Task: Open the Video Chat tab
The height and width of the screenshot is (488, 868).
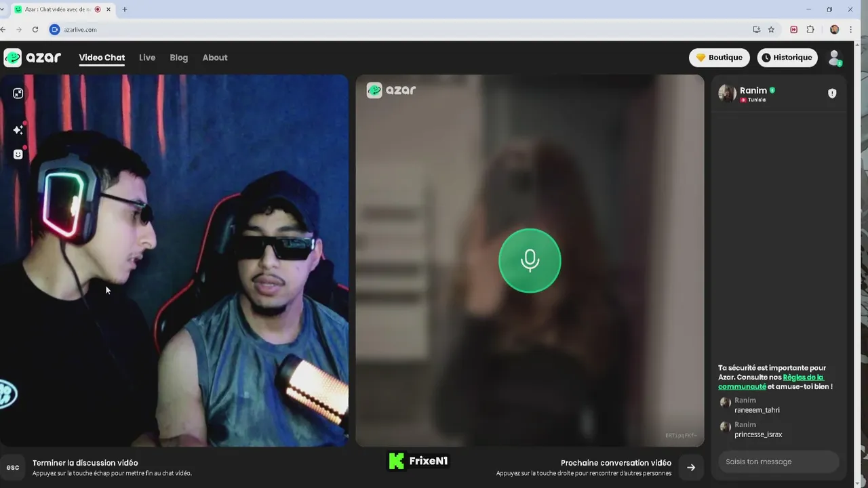Action: (x=102, y=58)
